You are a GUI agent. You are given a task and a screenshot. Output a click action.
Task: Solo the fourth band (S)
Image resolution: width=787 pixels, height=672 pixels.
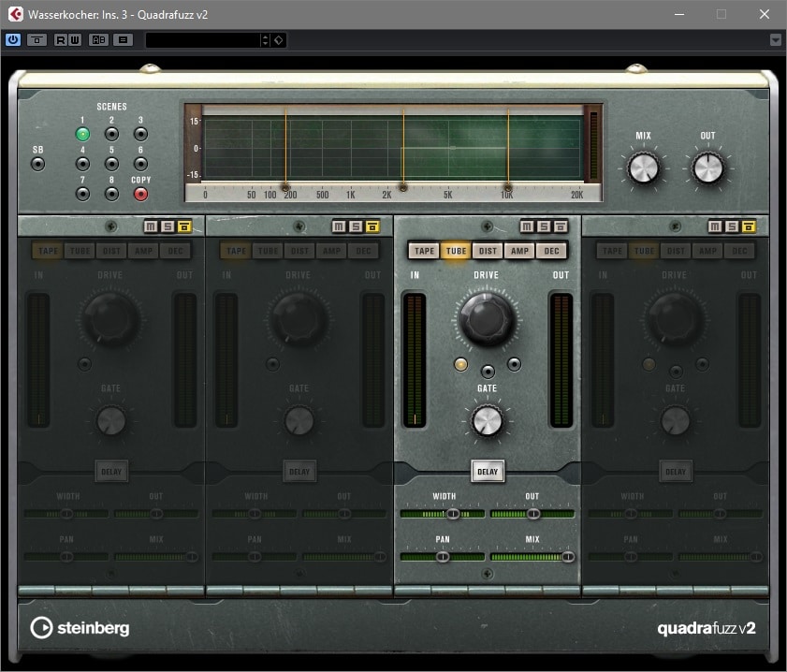[732, 226]
